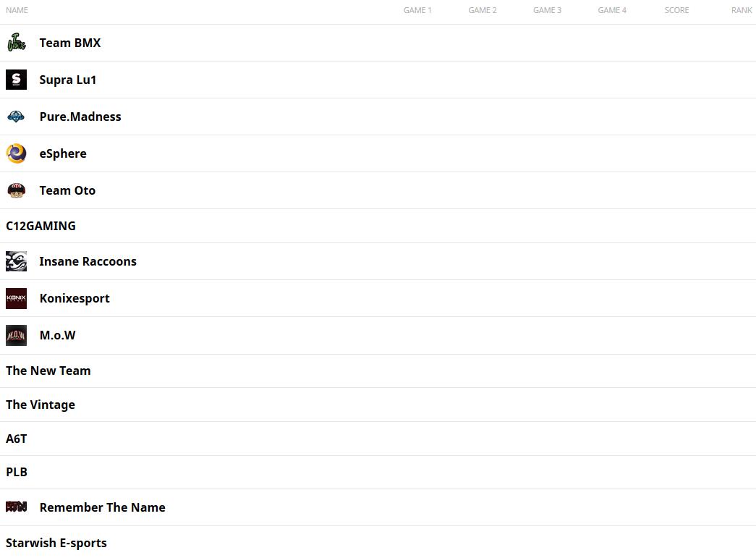Select the Konixesport team name
Image resolution: width=756 pixels, height=558 pixels.
coord(75,298)
